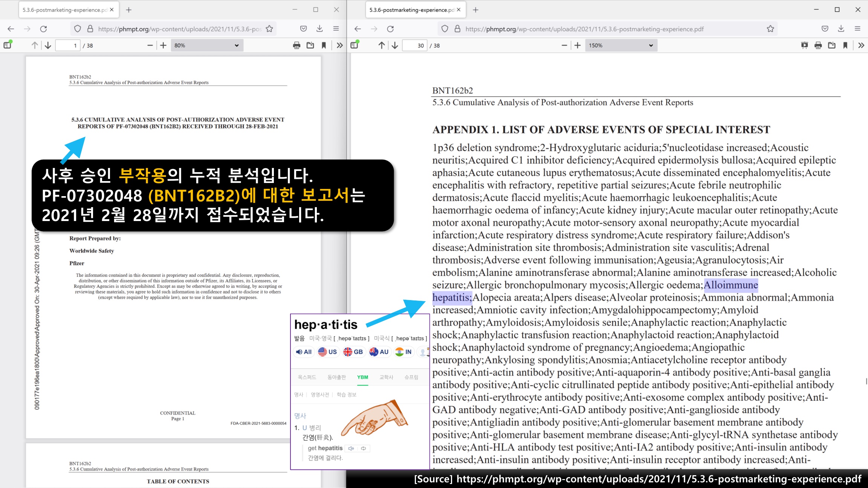
Task: Go back in right Firefox window
Action: point(358,29)
